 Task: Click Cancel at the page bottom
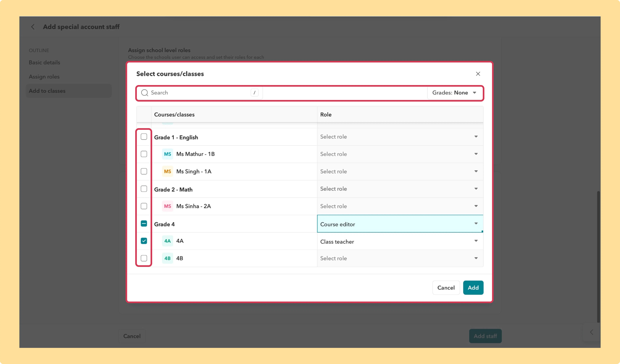point(132,336)
